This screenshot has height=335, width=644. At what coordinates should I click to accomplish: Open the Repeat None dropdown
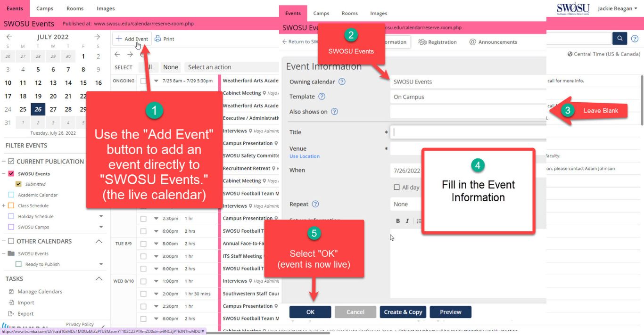click(x=406, y=204)
